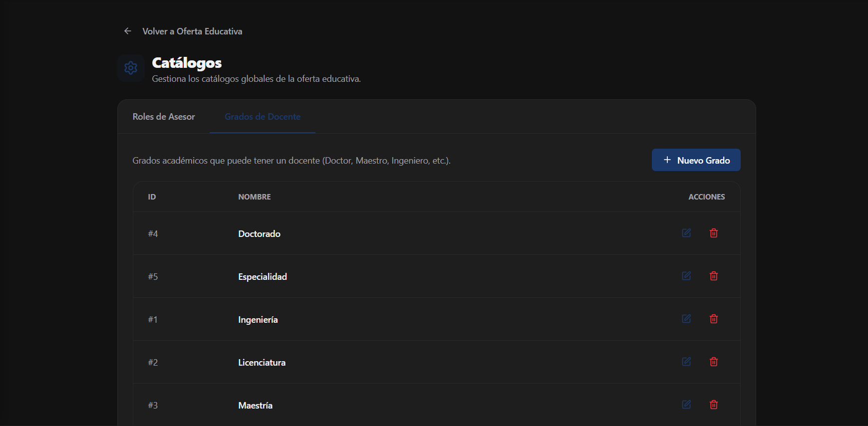868x426 pixels.
Task: Click the back arrow icon
Action: 128,31
